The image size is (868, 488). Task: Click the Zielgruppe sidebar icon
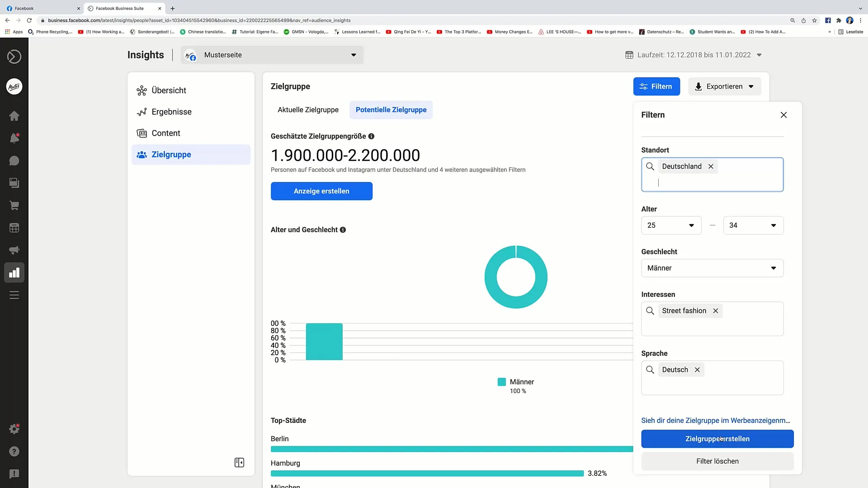[142, 155]
